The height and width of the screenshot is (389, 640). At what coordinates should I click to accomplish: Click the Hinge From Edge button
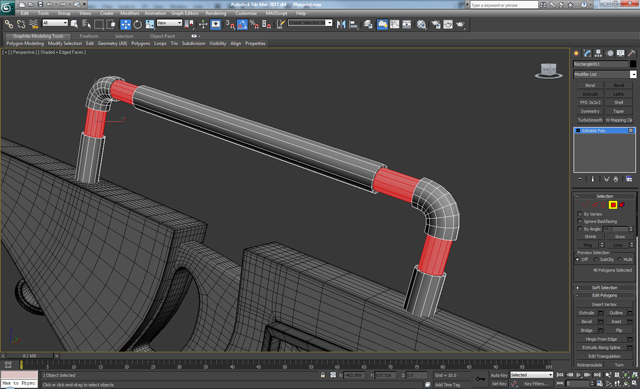click(601, 339)
